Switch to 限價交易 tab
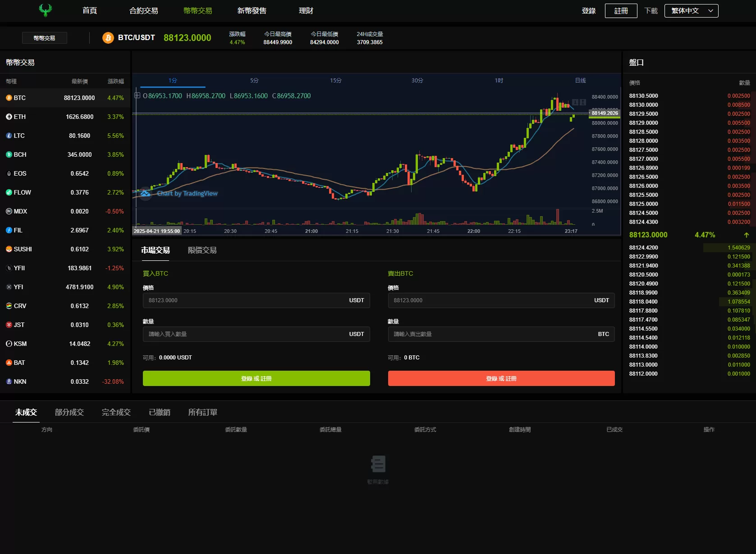The width and height of the screenshot is (756, 554). pos(202,250)
